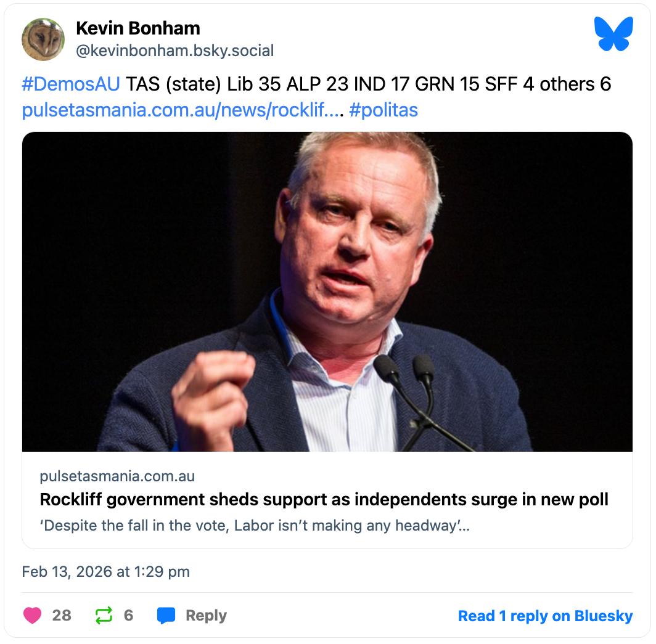The image size is (656, 644).
Task: Click the Bluesky butterfly logo
Action: (x=613, y=35)
